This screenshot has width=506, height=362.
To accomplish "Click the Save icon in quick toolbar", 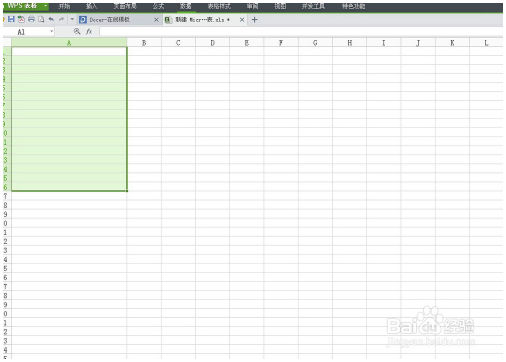I will point(11,19).
